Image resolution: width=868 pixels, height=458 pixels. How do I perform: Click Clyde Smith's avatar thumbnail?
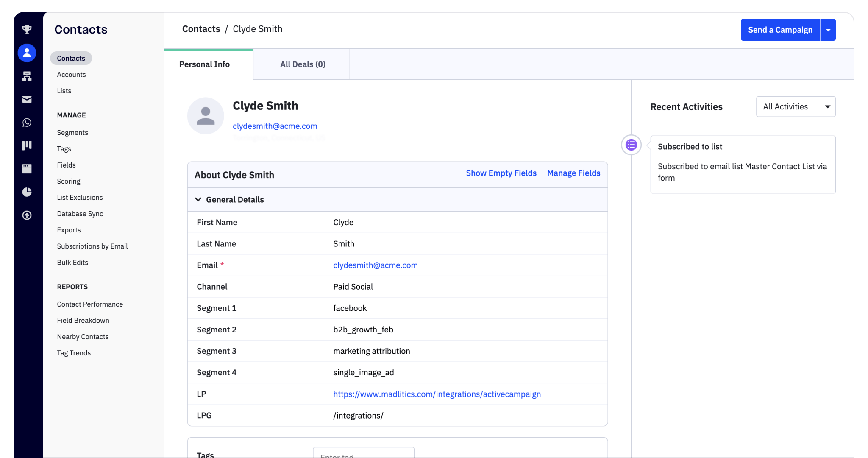click(x=206, y=116)
